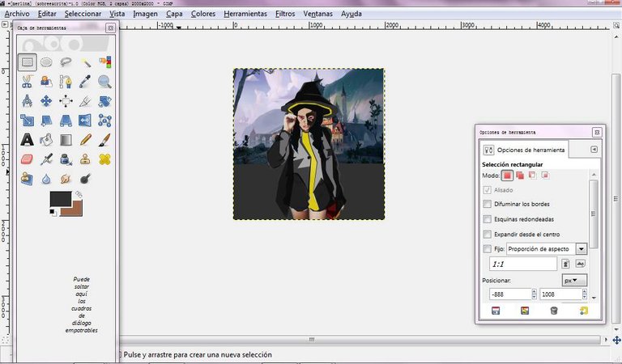Open the foreground color swatch
622x364 pixels.
tap(60, 198)
